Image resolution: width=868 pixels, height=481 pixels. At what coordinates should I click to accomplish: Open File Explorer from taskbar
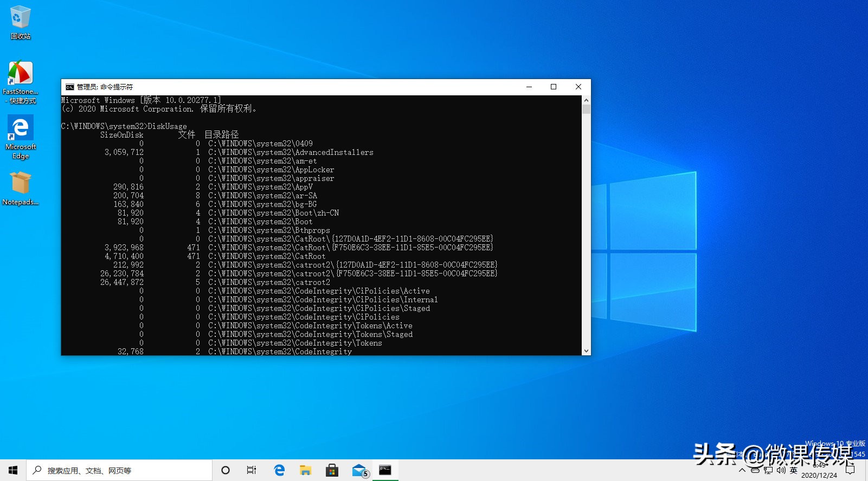click(306, 470)
